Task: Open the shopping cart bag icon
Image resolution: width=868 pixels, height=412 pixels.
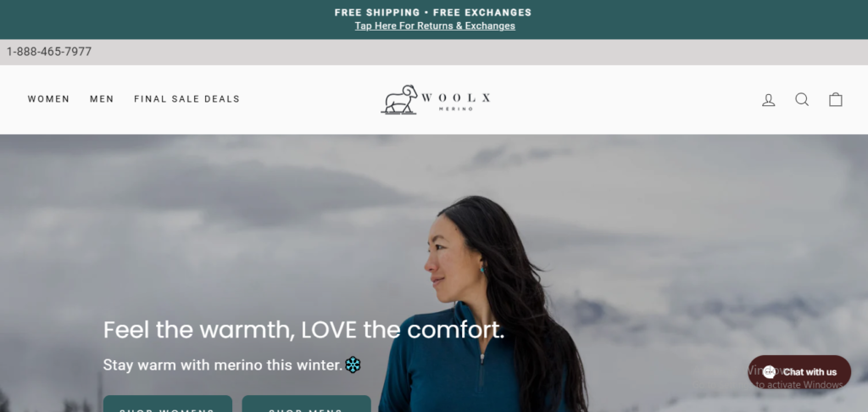Action: [835, 100]
